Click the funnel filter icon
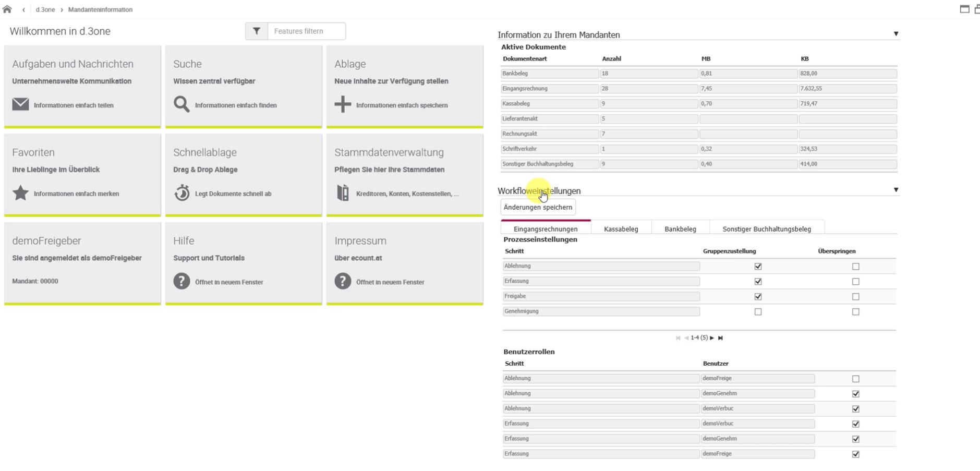The width and height of the screenshot is (980, 471). tap(257, 31)
